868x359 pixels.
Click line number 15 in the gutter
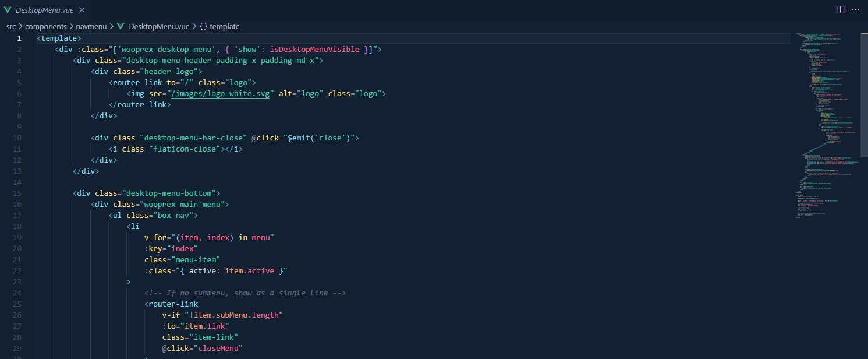coord(17,193)
